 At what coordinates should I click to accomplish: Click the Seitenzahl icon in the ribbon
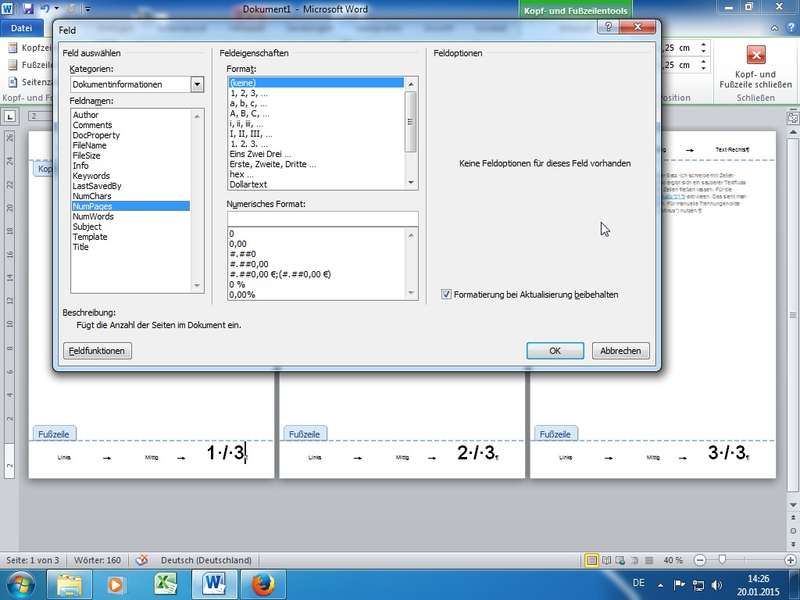(12, 82)
